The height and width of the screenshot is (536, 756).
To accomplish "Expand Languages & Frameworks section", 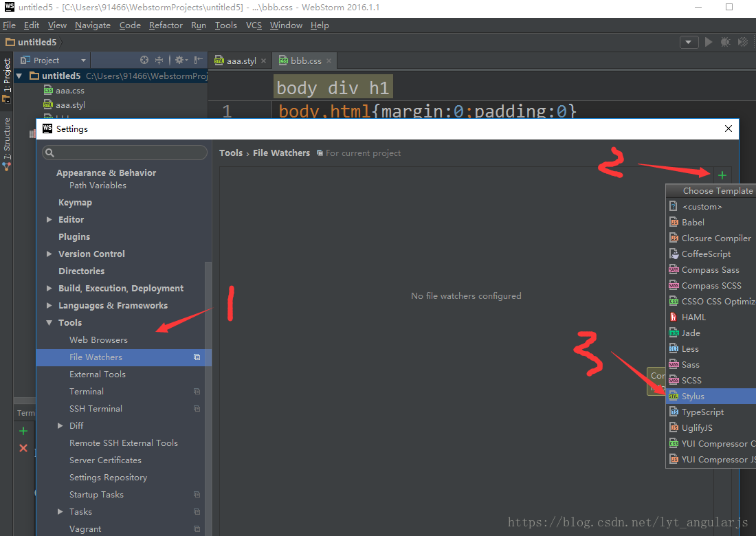I will (x=49, y=305).
